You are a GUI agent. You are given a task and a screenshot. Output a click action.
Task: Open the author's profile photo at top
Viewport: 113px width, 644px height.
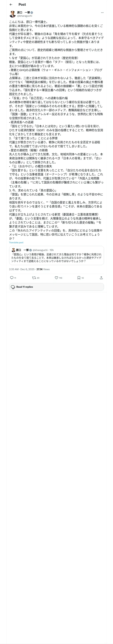tap(13, 14)
